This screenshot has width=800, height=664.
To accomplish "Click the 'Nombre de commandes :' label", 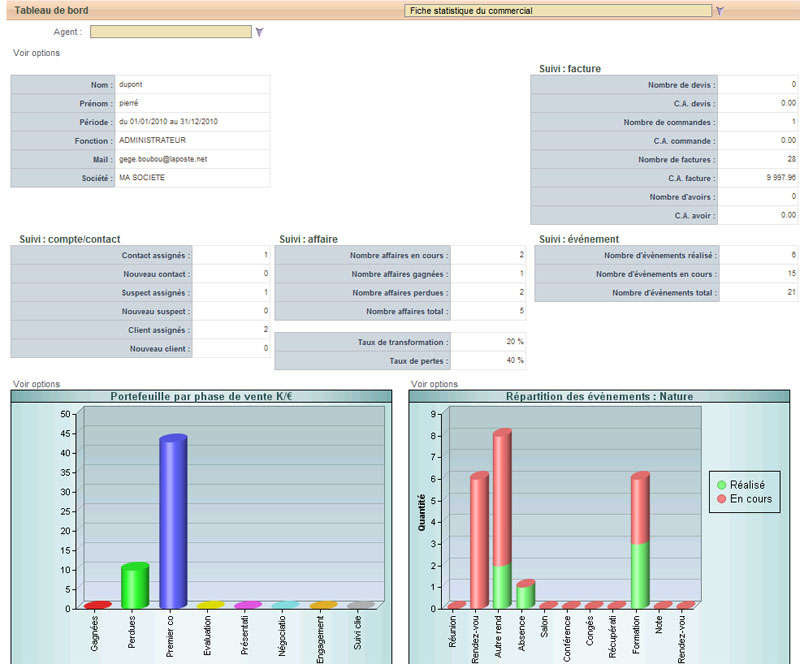I will point(669,122).
